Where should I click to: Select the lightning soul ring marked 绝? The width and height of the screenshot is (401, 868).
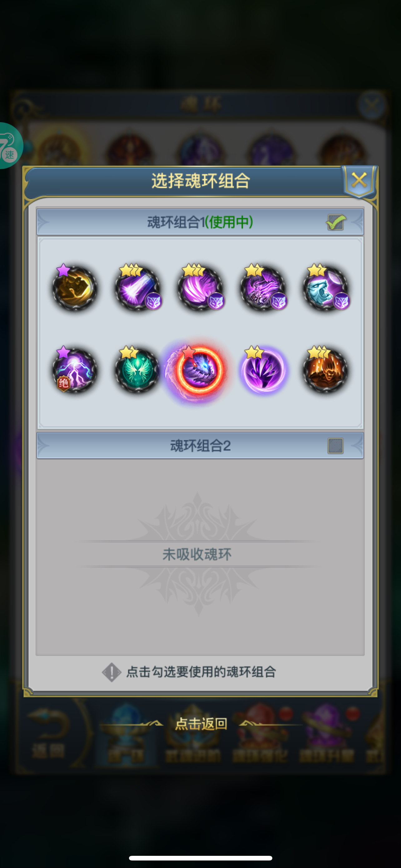pos(75,370)
